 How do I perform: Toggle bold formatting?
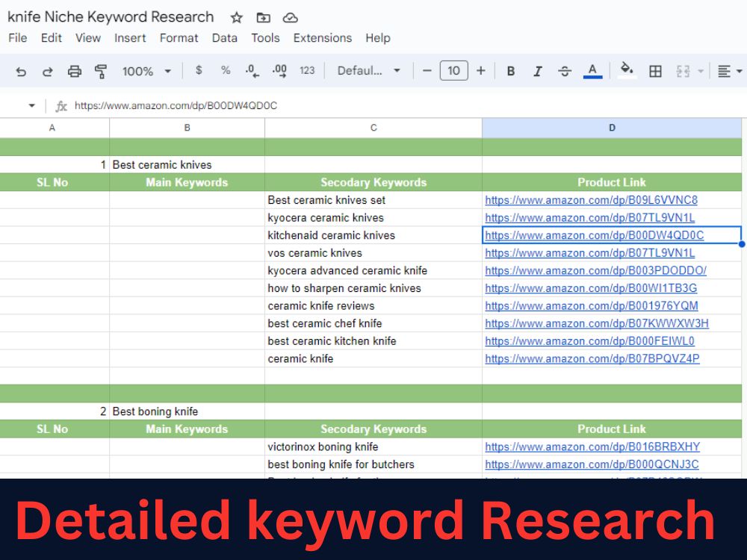point(511,71)
